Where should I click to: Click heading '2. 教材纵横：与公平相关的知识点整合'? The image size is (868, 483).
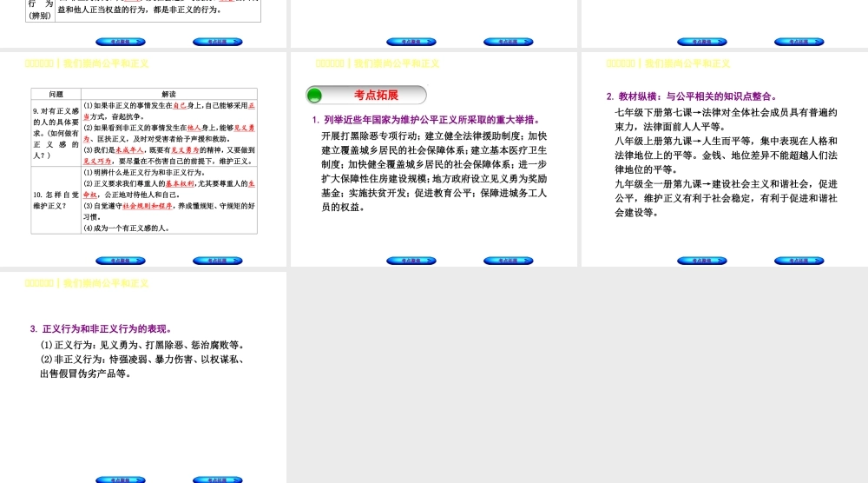coord(692,96)
